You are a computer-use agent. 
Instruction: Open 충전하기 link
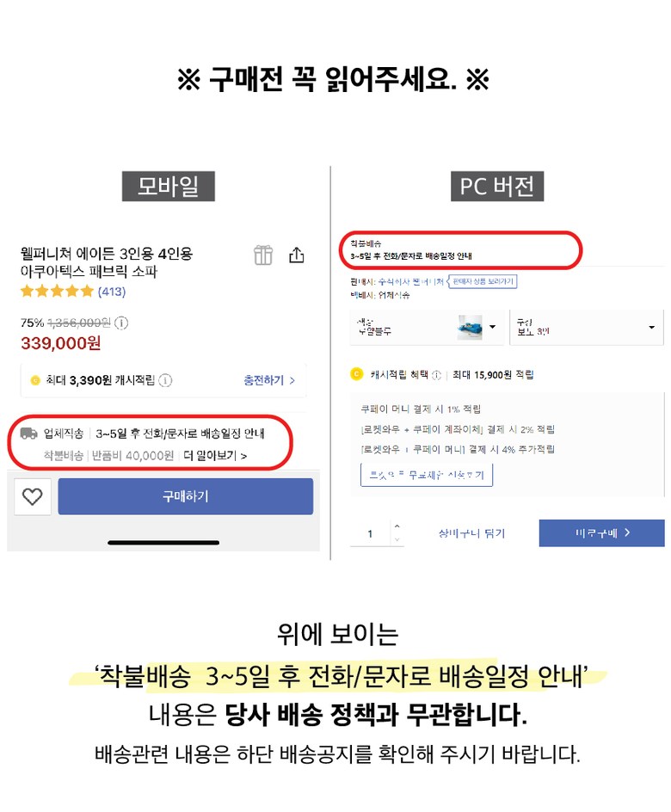click(x=269, y=380)
